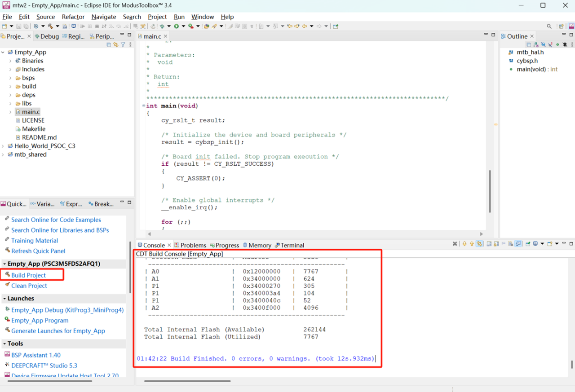Select the Makefile in project explorer
This screenshot has width=575, height=392.
pos(34,129)
